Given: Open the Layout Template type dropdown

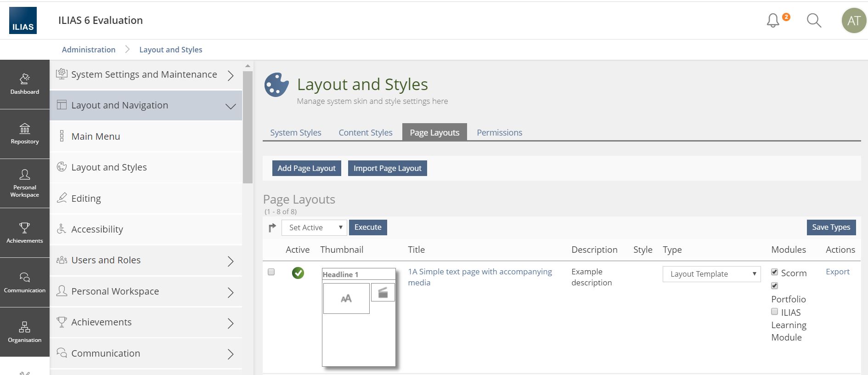Looking at the screenshot, I should pos(711,274).
